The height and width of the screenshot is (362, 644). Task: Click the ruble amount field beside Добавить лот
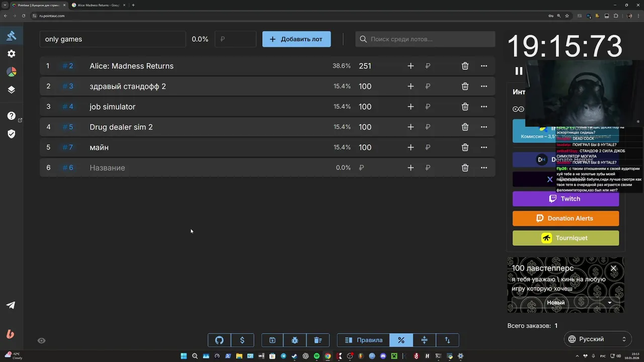[x=235, y=39]
